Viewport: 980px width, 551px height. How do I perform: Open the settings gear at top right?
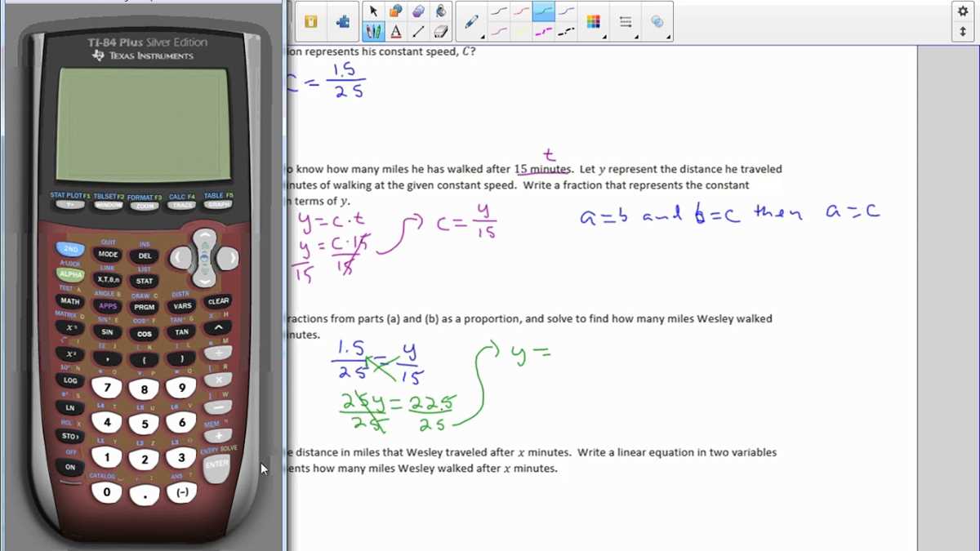(x=963, y=11)
